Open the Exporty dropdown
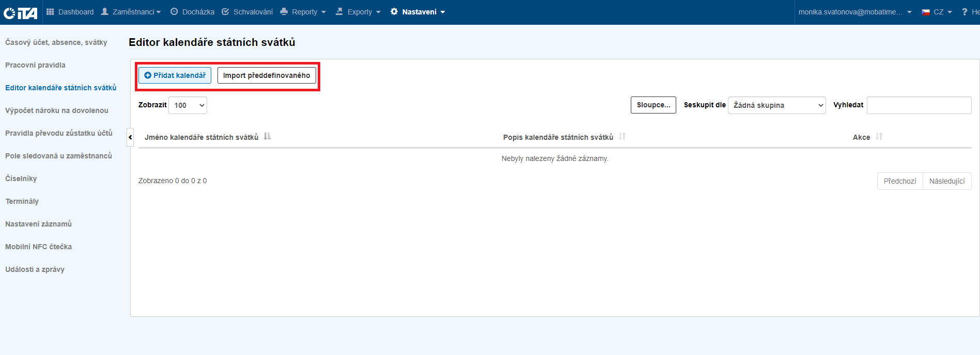980x355 pixels. [x=359, y=12]
